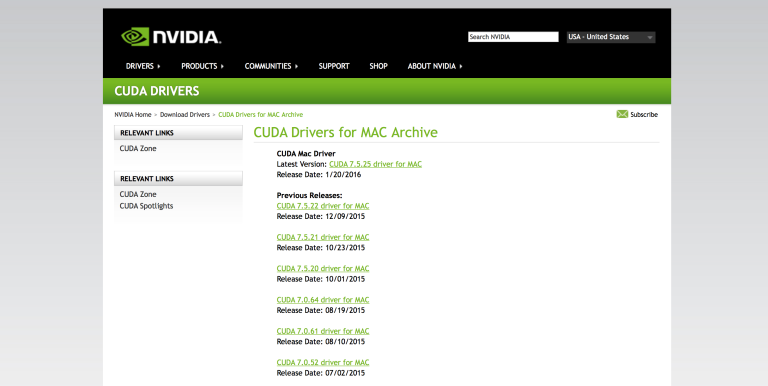Click the Release Date: 10/23/2015 text

(x=321, y=248)
